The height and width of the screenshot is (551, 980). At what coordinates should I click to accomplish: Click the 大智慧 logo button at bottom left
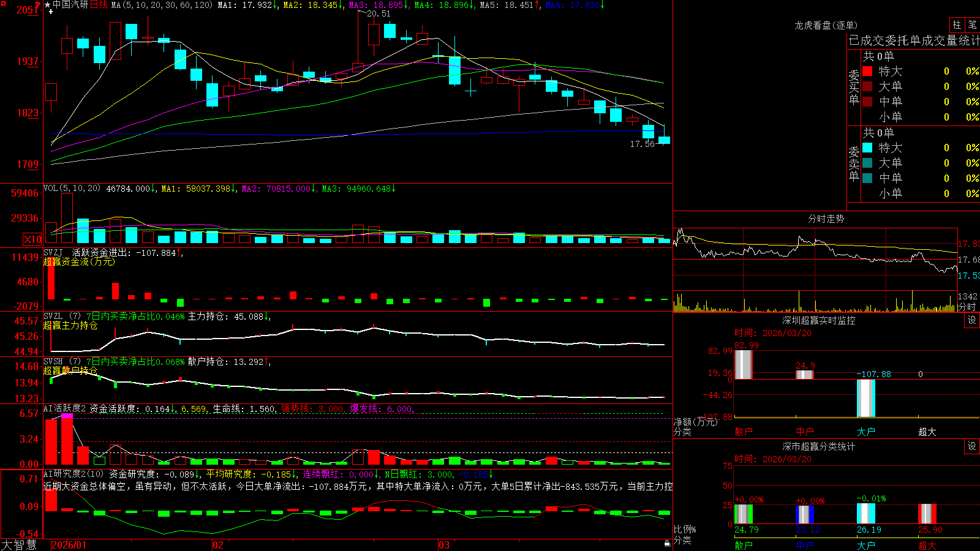(19, 545)
